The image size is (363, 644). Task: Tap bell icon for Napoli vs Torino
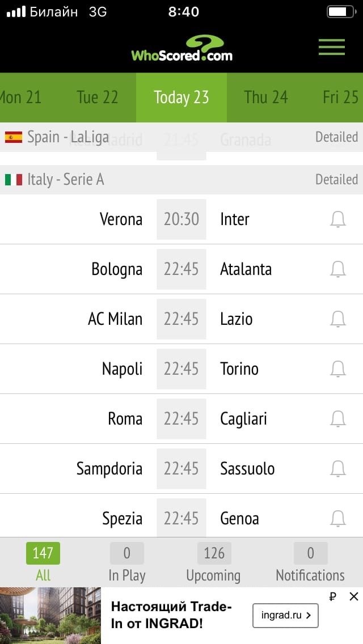pyautogui.click(x=338, y=369)
